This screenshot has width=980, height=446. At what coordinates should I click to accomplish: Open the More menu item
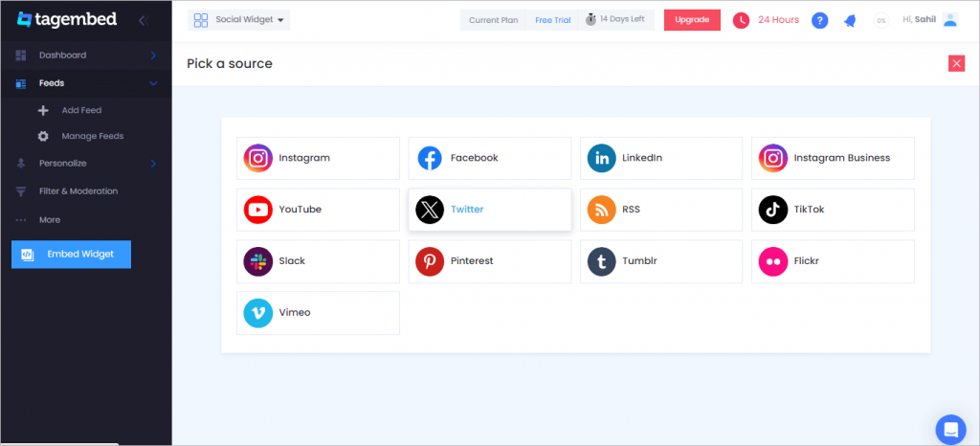(x=85, y=220)
